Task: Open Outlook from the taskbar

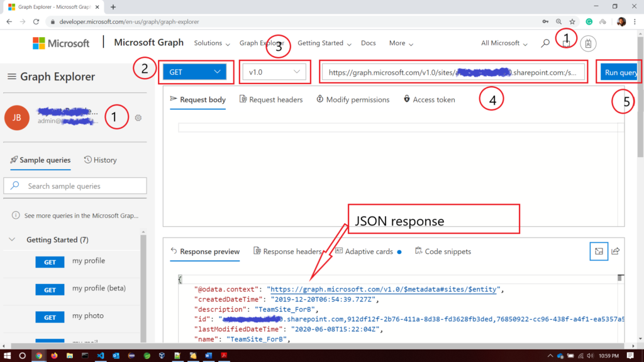Action: click(116, 356)
